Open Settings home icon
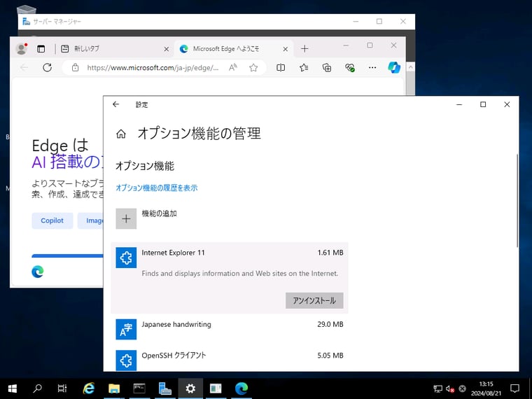Viewport: 532px width, 399px height. click(121, 134)
